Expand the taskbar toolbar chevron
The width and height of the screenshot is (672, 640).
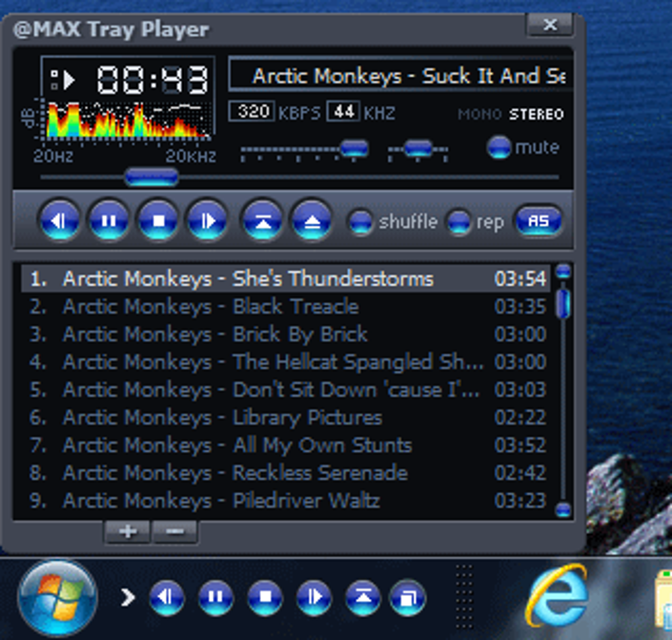click(x=127, y=597)
